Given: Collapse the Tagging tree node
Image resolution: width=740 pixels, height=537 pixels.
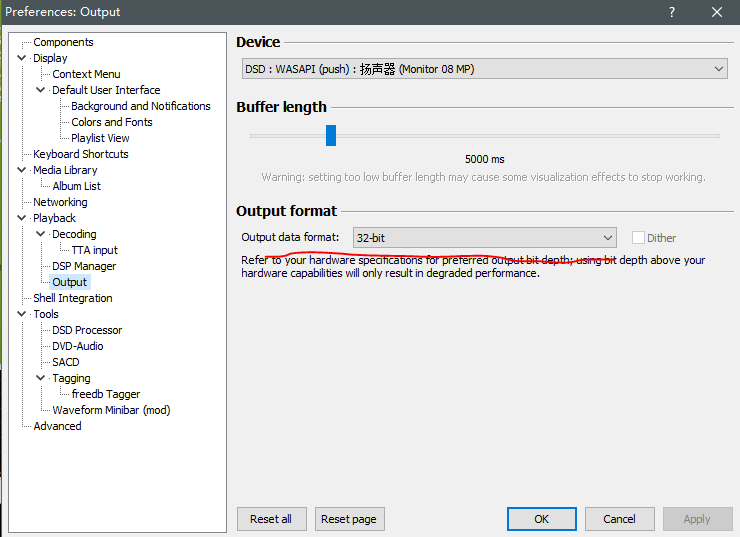Looking at the screenshot, I should tap(41, 378).
